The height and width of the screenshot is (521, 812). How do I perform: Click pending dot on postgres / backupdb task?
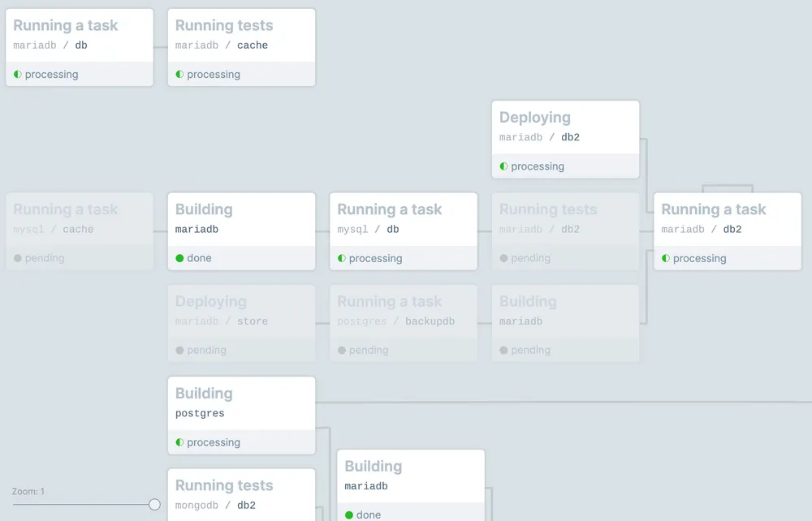click(342, 351)
